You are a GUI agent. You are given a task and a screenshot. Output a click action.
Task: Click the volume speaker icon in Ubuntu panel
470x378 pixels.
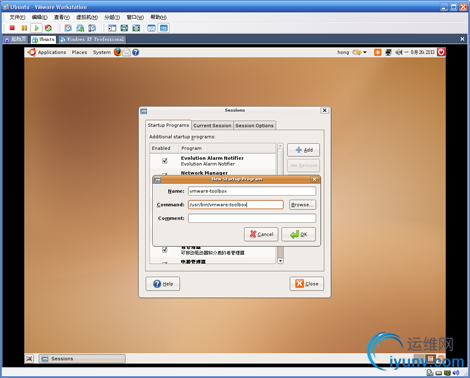[398, 52]
